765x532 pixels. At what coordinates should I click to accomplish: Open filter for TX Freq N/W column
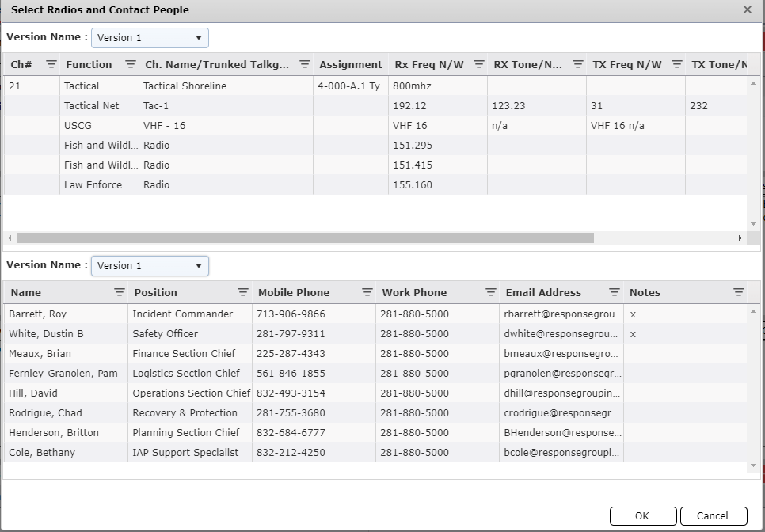[676, 64]
